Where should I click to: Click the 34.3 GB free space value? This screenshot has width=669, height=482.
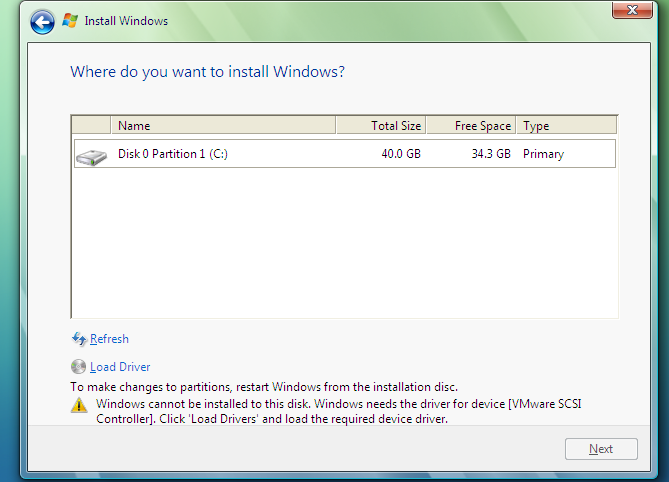[491, 154]
